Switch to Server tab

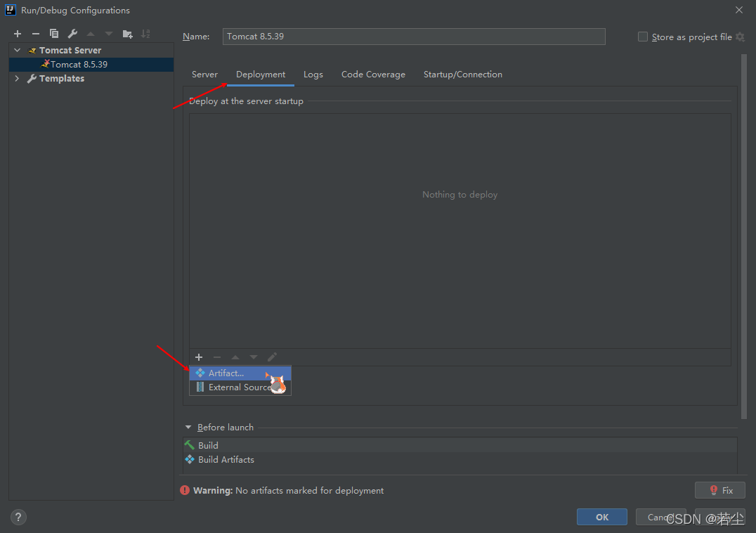tap(204, 75)
